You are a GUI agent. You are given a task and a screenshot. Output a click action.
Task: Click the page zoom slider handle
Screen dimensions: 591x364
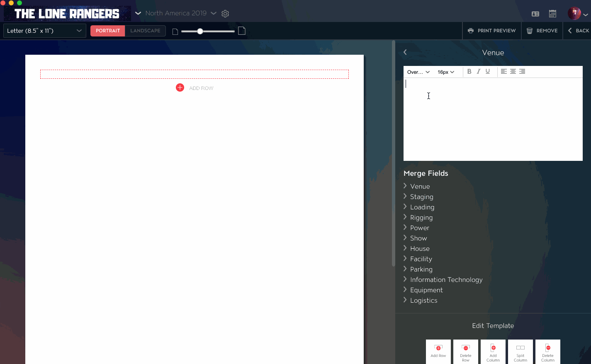pos(200,31)
